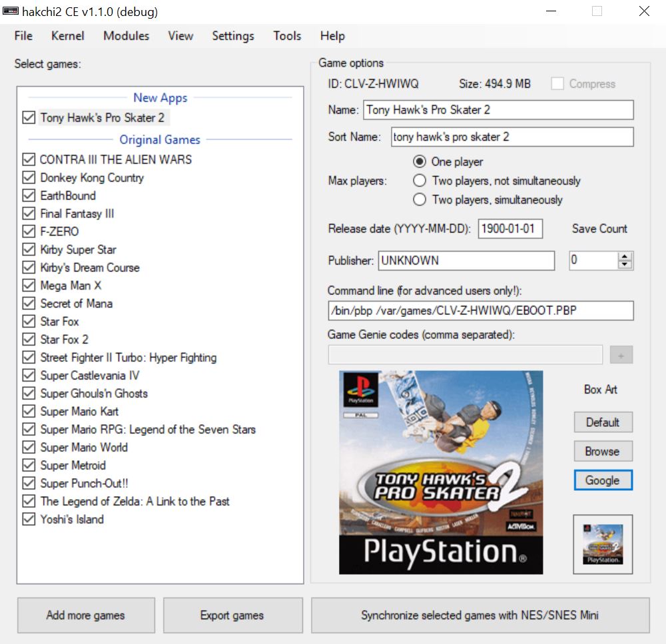Screen dimensions: 666x644
Task: Select Super Punch-Out!! in list
Action: [84, 483]
